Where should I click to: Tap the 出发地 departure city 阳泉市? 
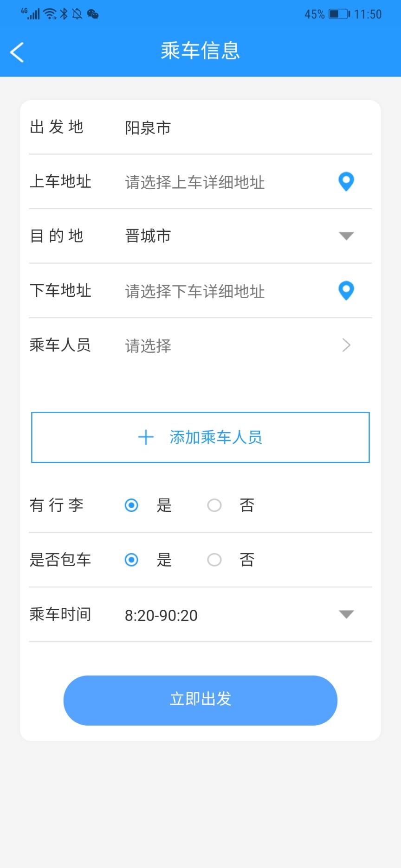pyautogui.click(x=148, y=128)
